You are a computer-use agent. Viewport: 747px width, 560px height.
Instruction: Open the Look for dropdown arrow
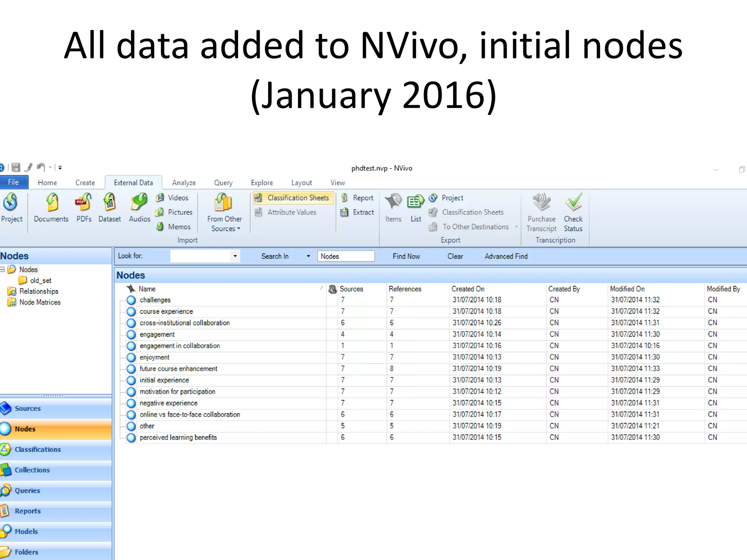[235, 256]
